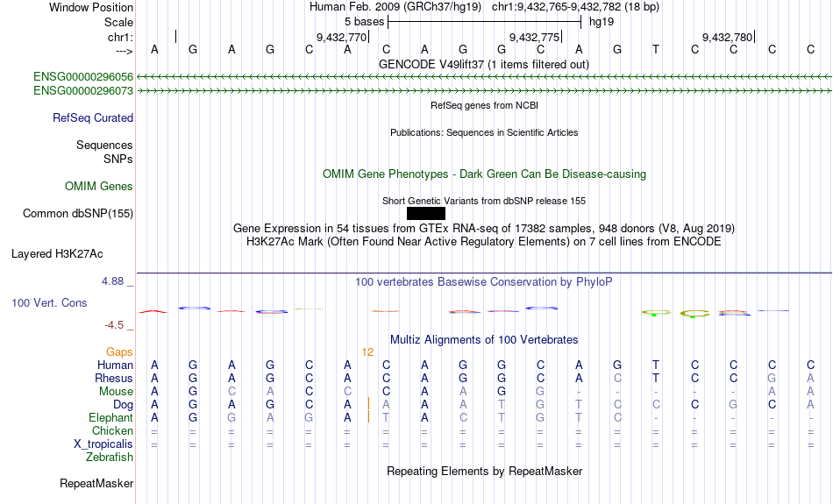The image size is (833, 504).
Task: Click the Scale track label
Action: click(x=118, y=22)
